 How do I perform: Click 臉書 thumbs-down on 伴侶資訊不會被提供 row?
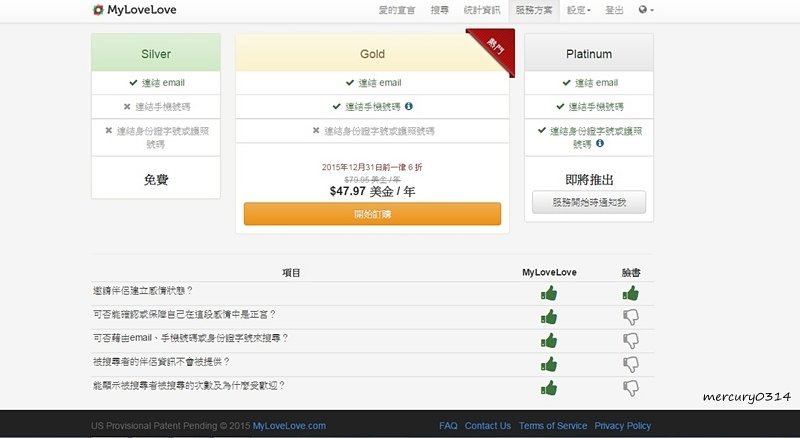click(631, 364)
